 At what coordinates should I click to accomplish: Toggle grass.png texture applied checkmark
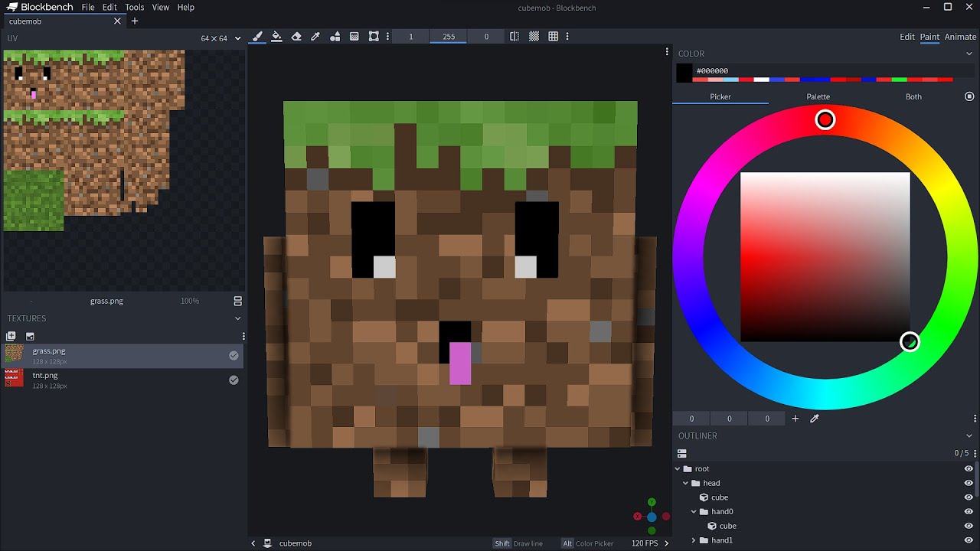coord(234,356)
